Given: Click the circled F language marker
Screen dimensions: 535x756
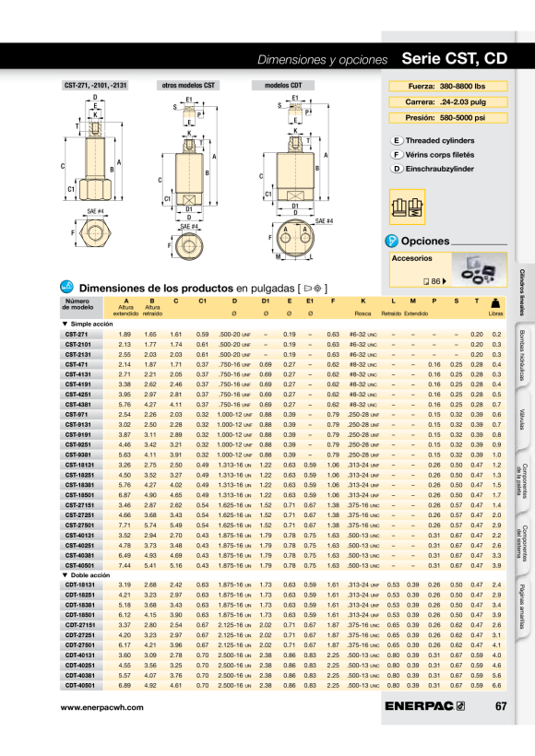Looking at the screenshot, I should click(396, 154).
